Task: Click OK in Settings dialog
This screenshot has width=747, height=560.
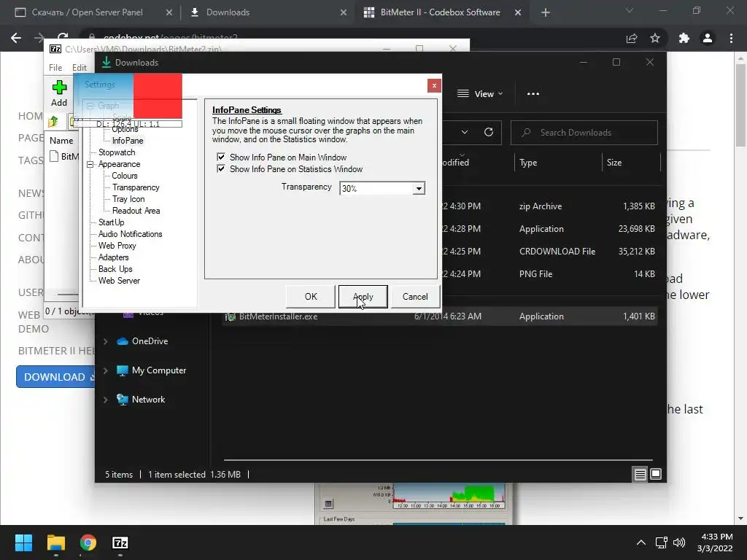Action: pos(311,297)
